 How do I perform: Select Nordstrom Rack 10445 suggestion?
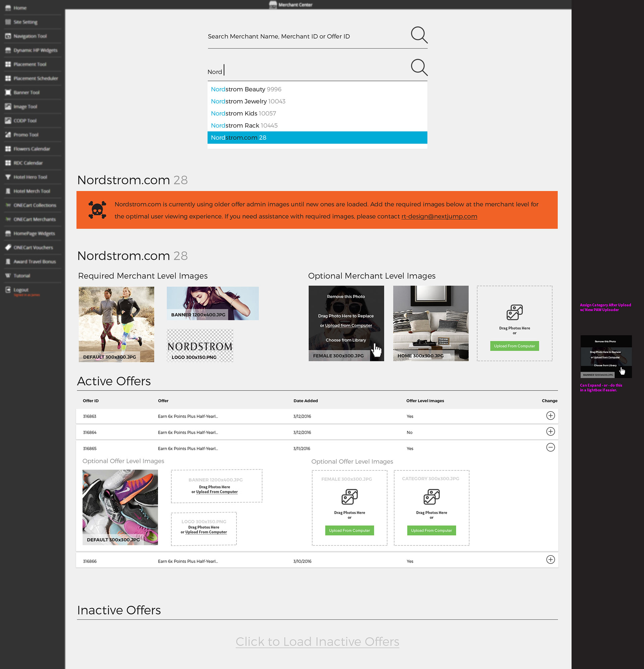click(x=317, y=125)
